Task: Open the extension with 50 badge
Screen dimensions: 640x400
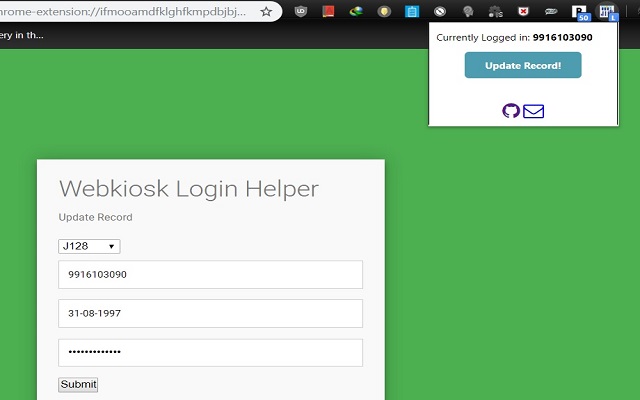Action: pyautogui.click(x=580, y=12)
